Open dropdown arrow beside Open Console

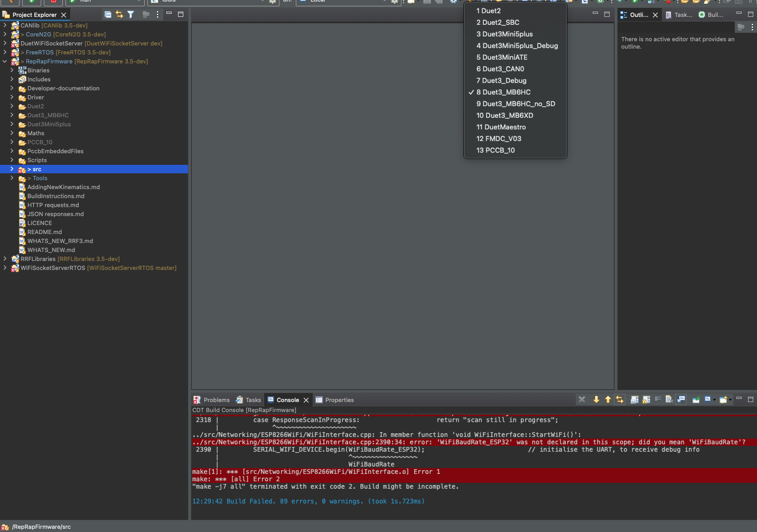730,400
